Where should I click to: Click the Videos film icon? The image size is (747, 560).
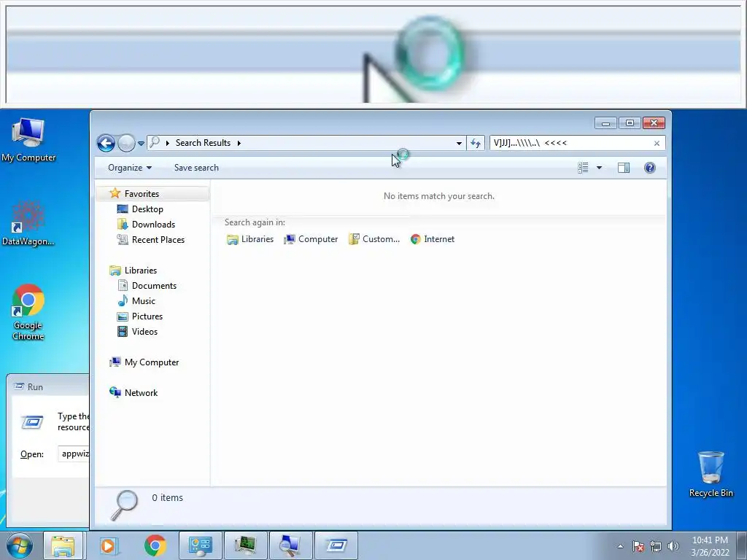[x=123, y=332]
